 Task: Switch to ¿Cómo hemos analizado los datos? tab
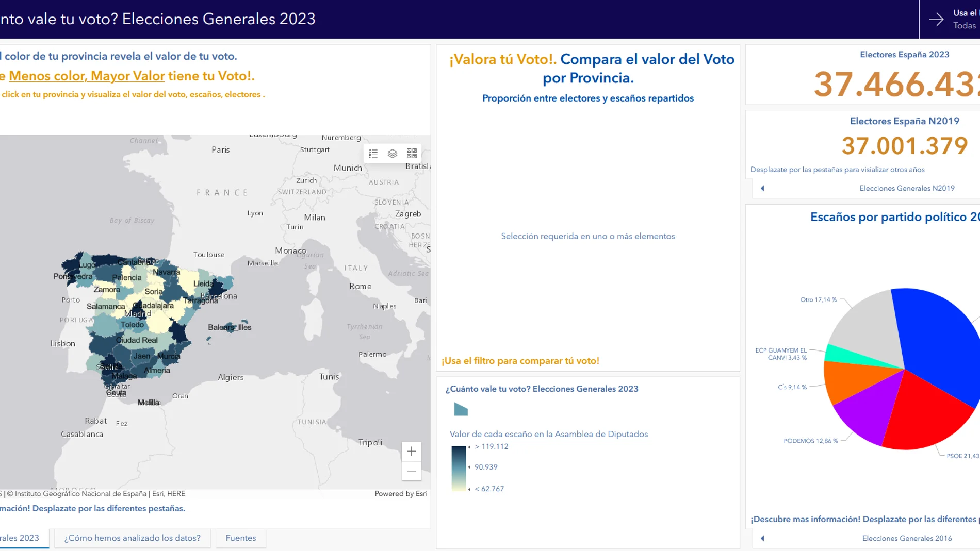(132, 538)
